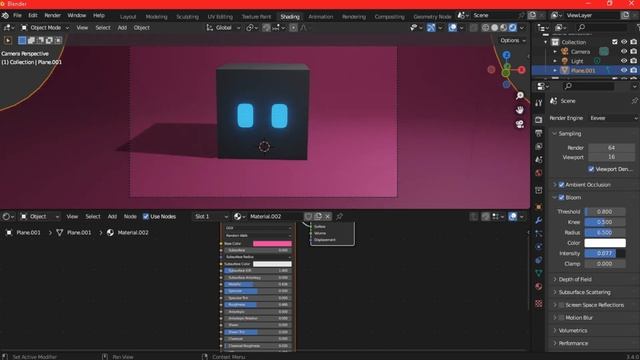640x360 pixels.
Task: Expand the Volumetrics panel
Action: [573, 330]
